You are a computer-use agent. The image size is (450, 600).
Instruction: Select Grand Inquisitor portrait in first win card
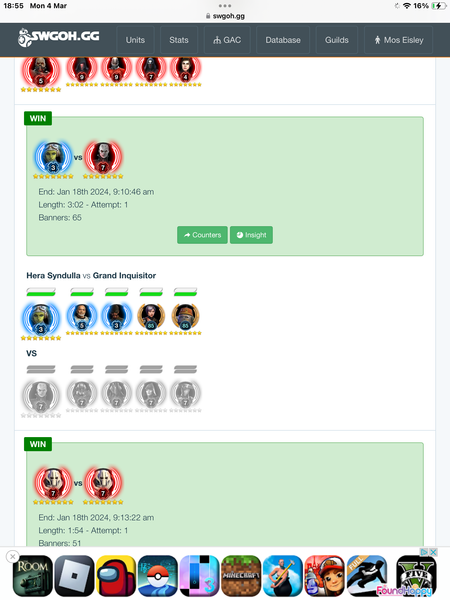point(103,157)
